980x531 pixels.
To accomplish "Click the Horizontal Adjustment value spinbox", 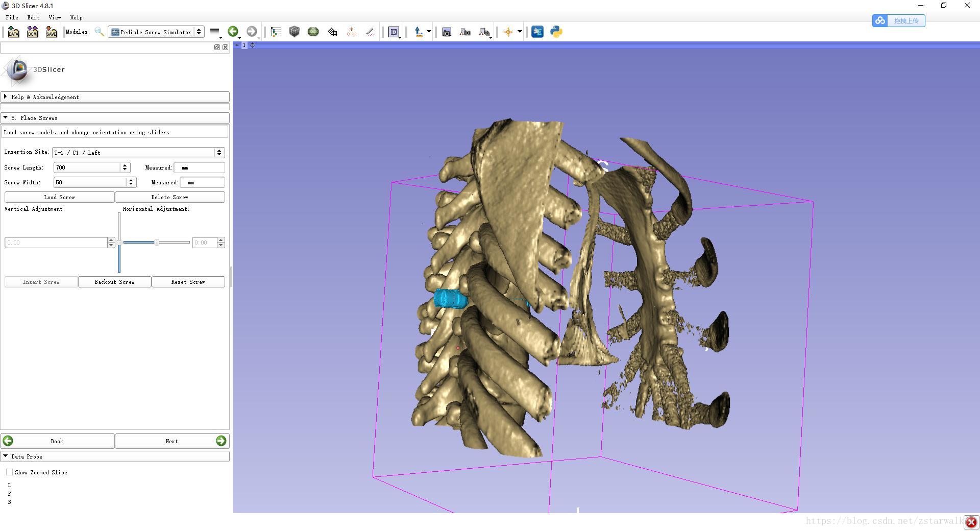I will [x=208, y=243].
